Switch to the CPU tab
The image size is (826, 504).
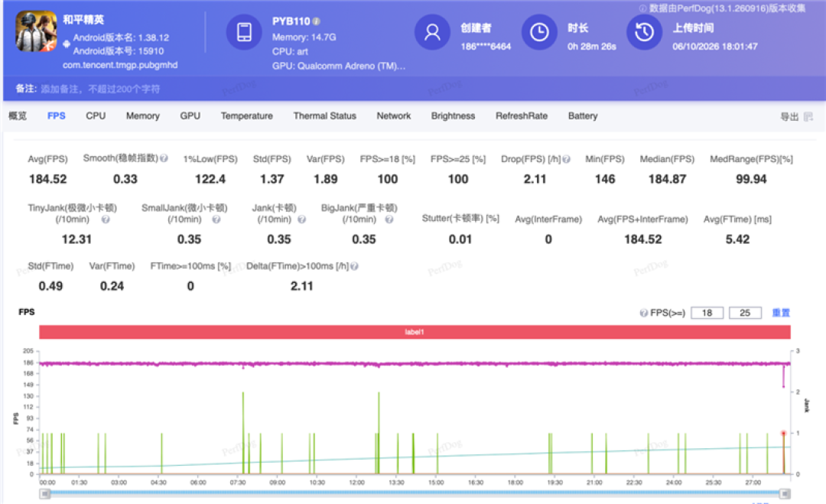pyautogui.click(x=96, y=115)
